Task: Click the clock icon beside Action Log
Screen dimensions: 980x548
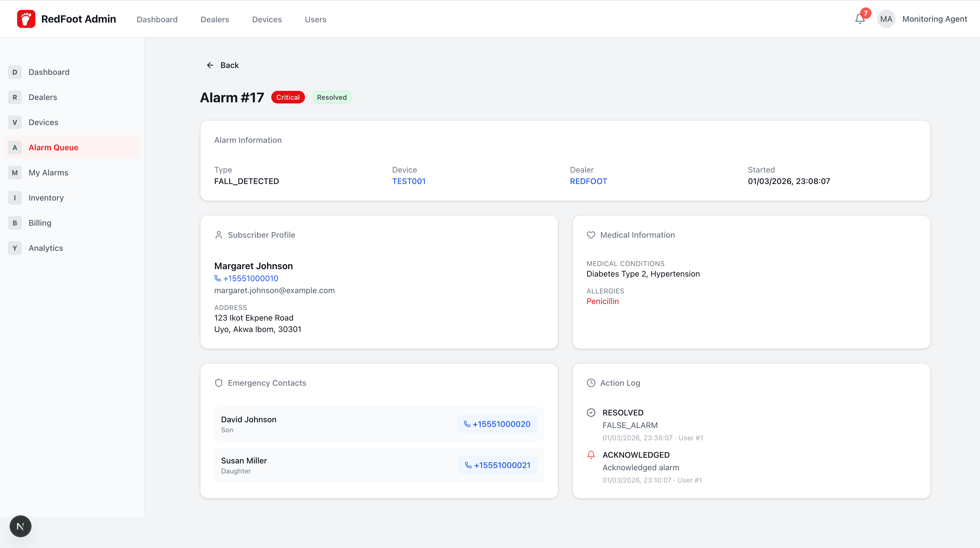Action: (x=591, y=383)
